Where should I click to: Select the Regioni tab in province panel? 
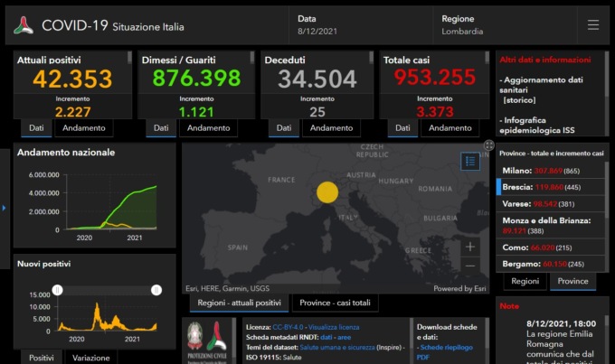point(525,282)
